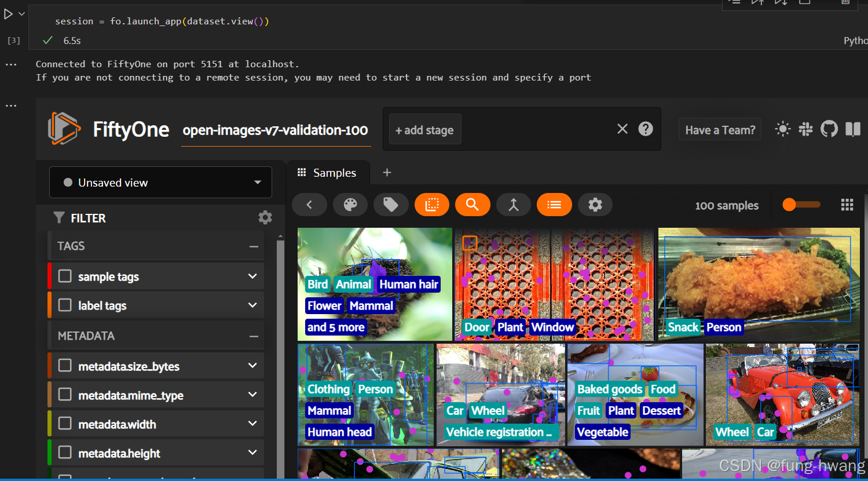868x481 pixels.
Task: Open cell run options chevron
Action: tap(22, 14)
